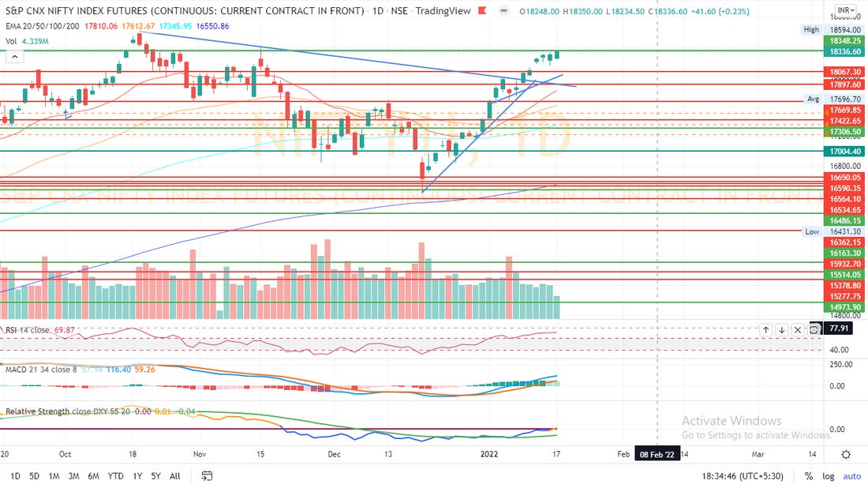Select the long descending blue trendline

pyautogui.click(x=359, y=59)
